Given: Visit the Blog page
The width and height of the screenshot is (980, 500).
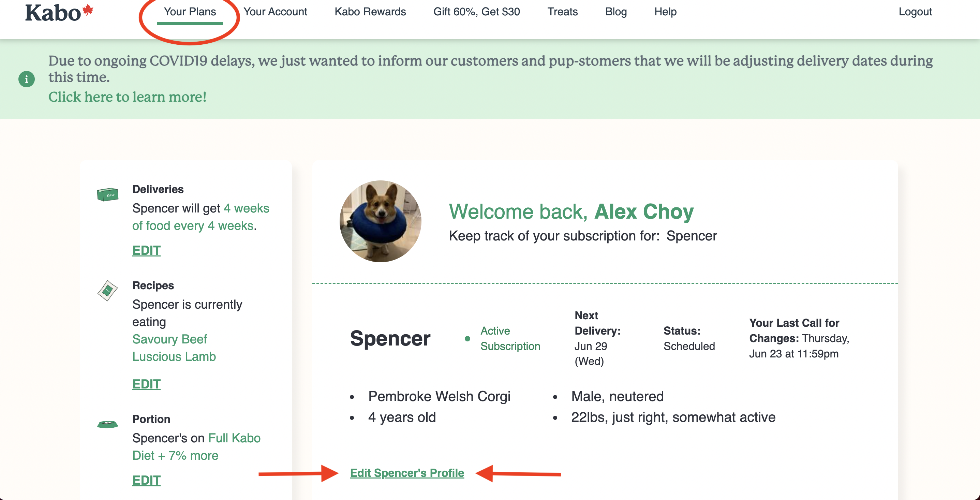Looking at the screenshot, I should coord(616,12).
